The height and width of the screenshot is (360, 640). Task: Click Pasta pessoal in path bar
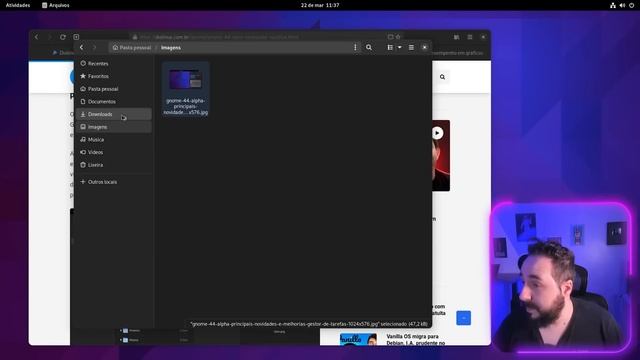(x=132, y=48)
